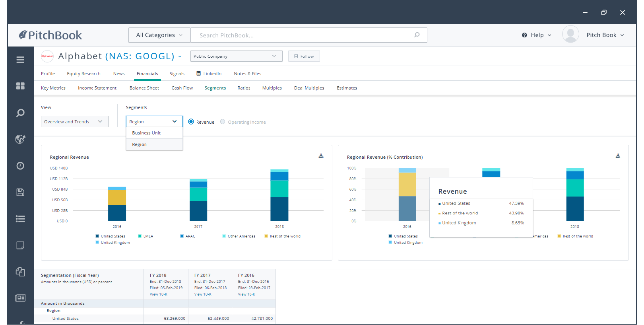
Task: Open the Signals tab
Action: point(177,74)
